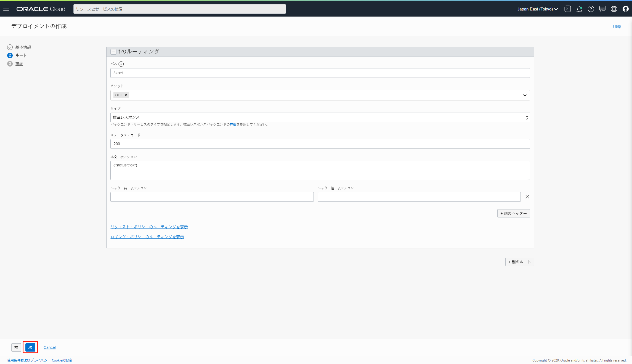Image resolution: width=632 pixels, height=364 pixels.
Task: Open the hamburger navigation menu
Action: (x=6, y=9)
